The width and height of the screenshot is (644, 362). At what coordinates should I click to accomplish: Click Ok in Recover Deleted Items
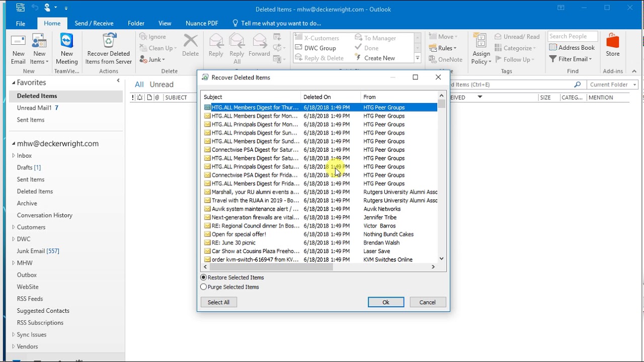coord(386,302)
